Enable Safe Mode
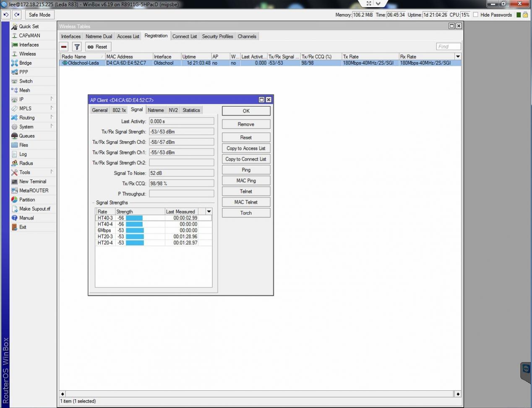This screenshot has height=408, width=532. [39, 15]
